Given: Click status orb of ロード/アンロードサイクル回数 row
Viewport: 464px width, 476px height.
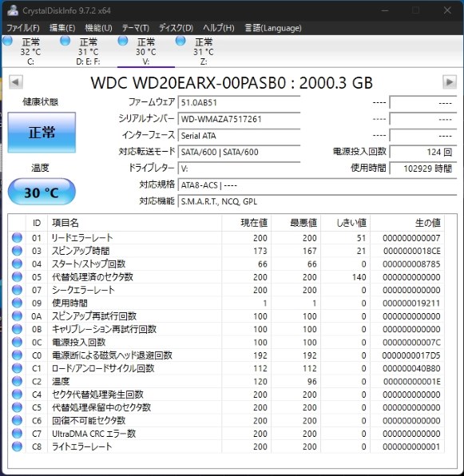Looking at the screenshot, I should click(x=17, y=368).
